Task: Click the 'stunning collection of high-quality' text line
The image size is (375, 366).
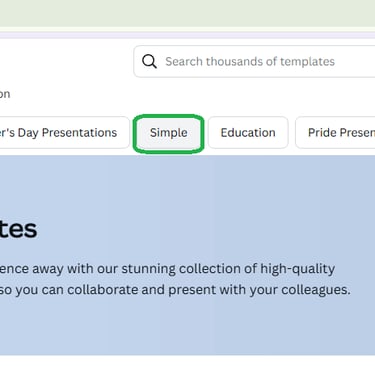Action: [167, 269]
